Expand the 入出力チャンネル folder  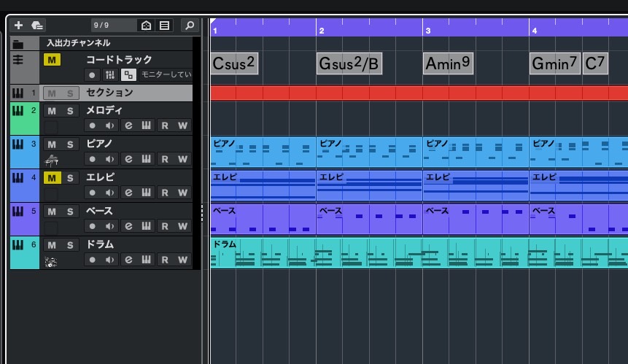[18, 43]
